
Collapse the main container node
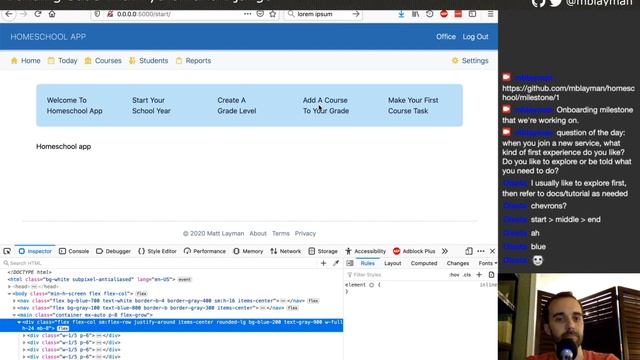coord(14,315)
